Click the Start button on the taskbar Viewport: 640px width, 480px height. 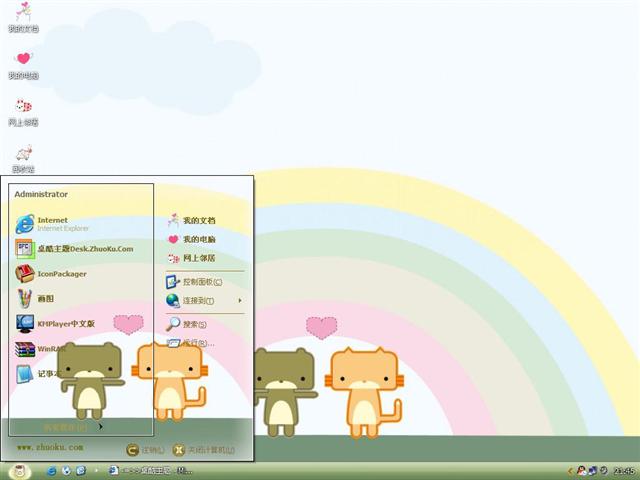tap(19, 471)
